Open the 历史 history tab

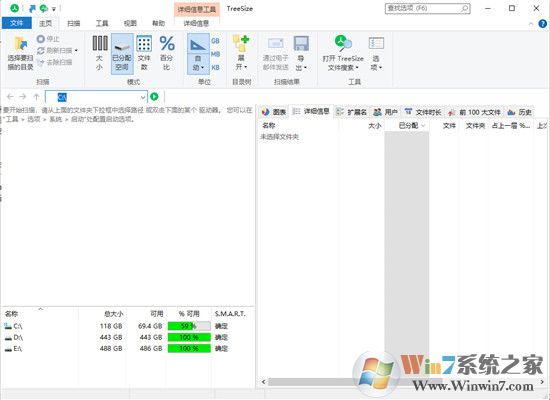pyautogui.click(x=520, y=112)
